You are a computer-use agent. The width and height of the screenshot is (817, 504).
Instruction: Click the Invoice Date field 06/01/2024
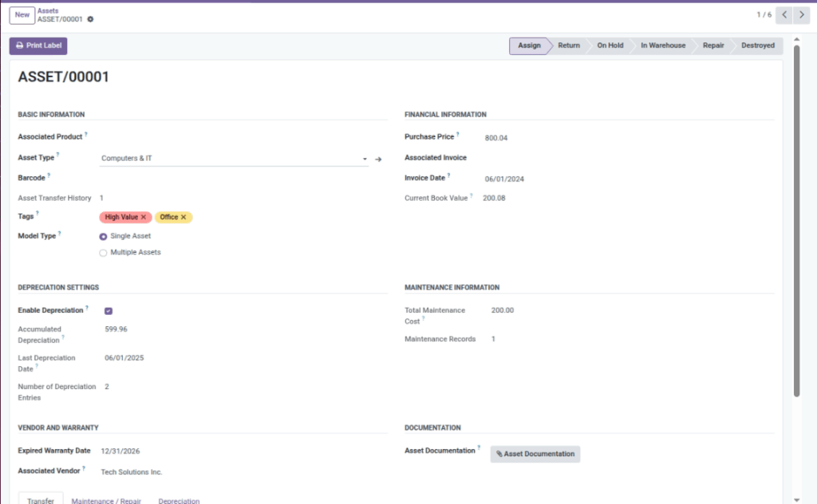(x=504, y=179)
